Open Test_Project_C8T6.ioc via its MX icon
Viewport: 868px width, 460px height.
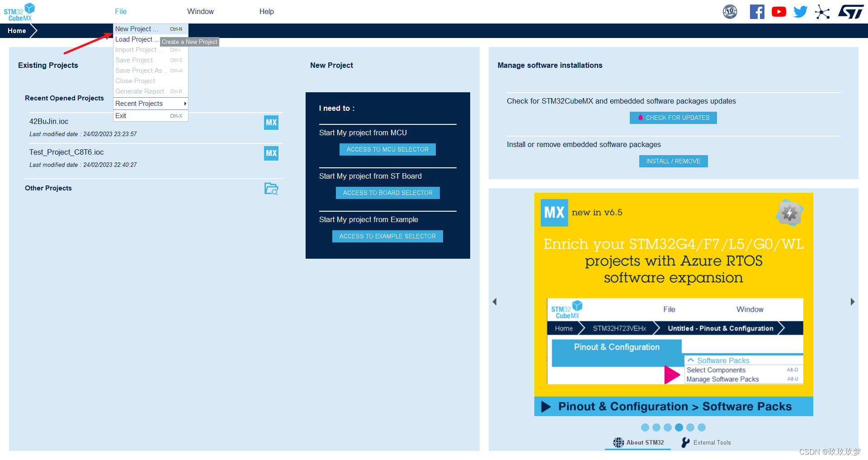(x=271, y=153)
